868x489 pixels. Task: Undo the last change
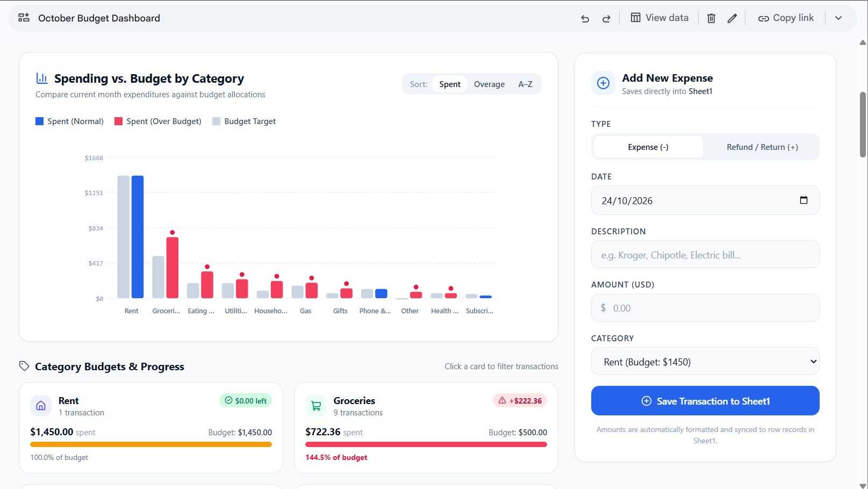tap(585, 18)
